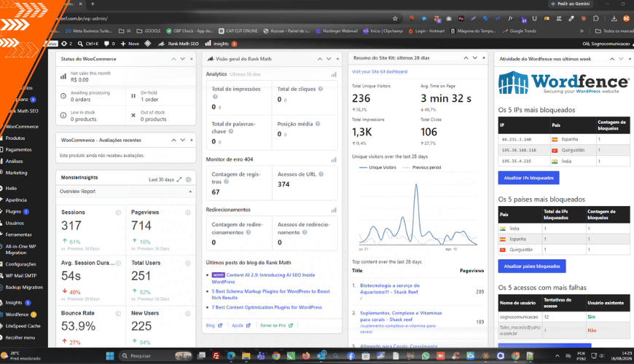This screenshot has width=634, height=364.
Task: Click the Unique visitors line chart peak
Action: coord(415,185)
